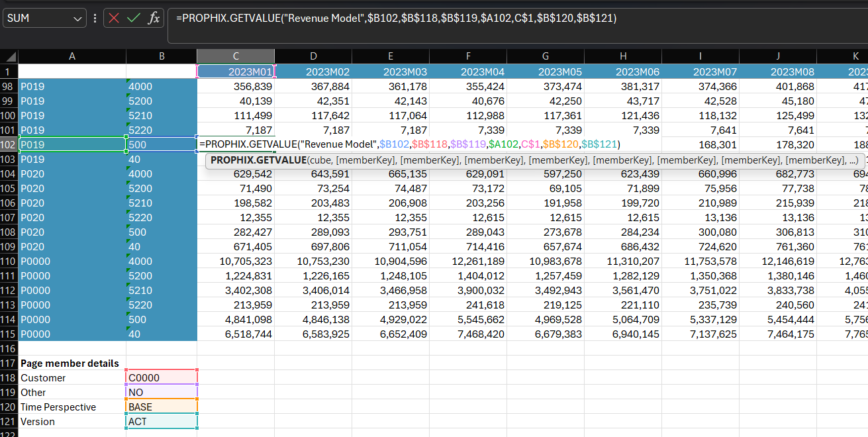This screenshot has width=868, height=437.
Task: Select column H header
Action: coord(623,57)
